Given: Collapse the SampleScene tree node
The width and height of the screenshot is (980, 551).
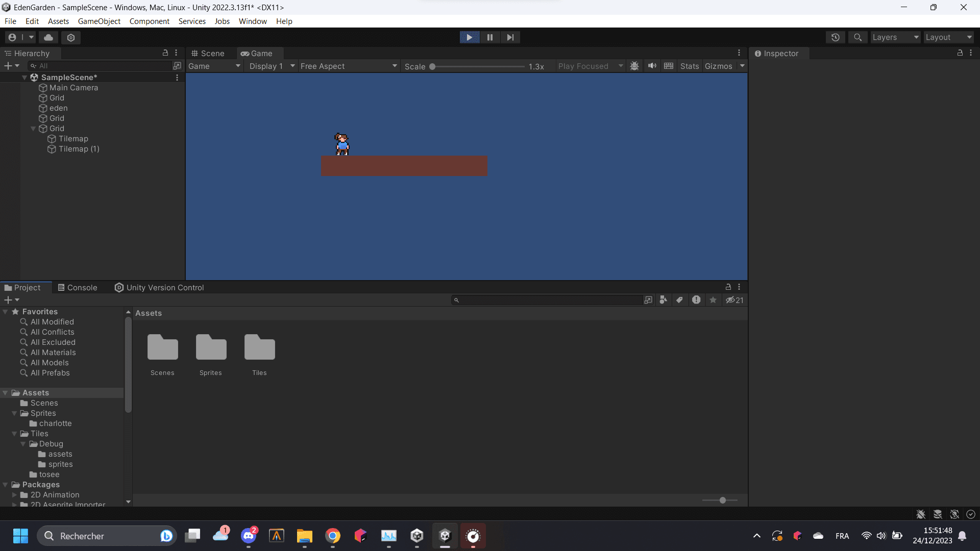Looking at the screenshot, I should click(24, 78).
